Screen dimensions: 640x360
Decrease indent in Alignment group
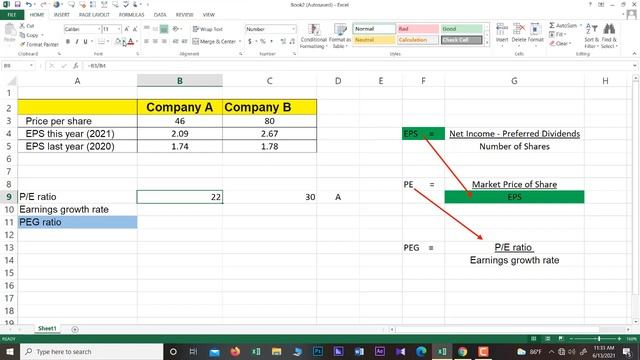176,41
